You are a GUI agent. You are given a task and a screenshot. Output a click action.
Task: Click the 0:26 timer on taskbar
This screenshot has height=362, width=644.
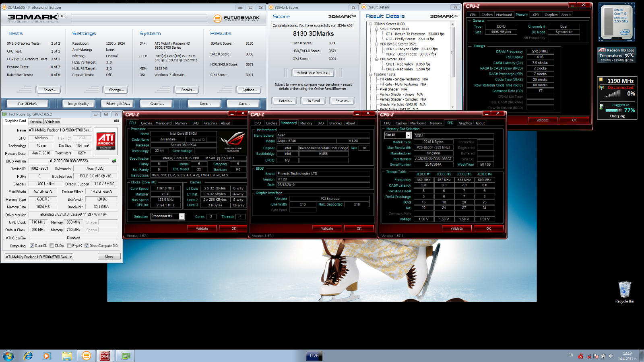coord(314,356)
